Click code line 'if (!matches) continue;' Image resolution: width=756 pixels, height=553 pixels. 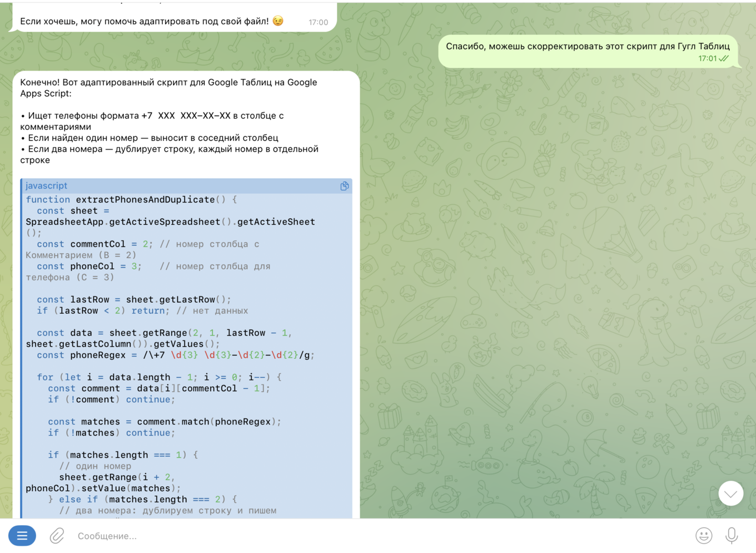tap(111, 433)
